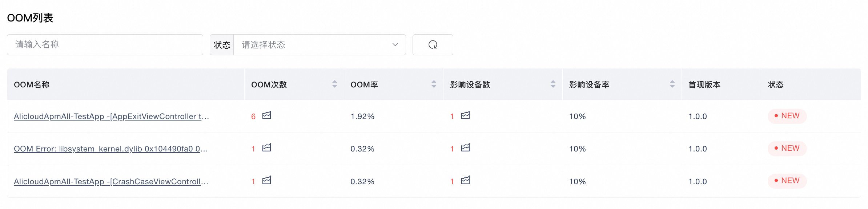Focus the 请输入名称 search input field

pyautogui.click(x=105, y=45)
